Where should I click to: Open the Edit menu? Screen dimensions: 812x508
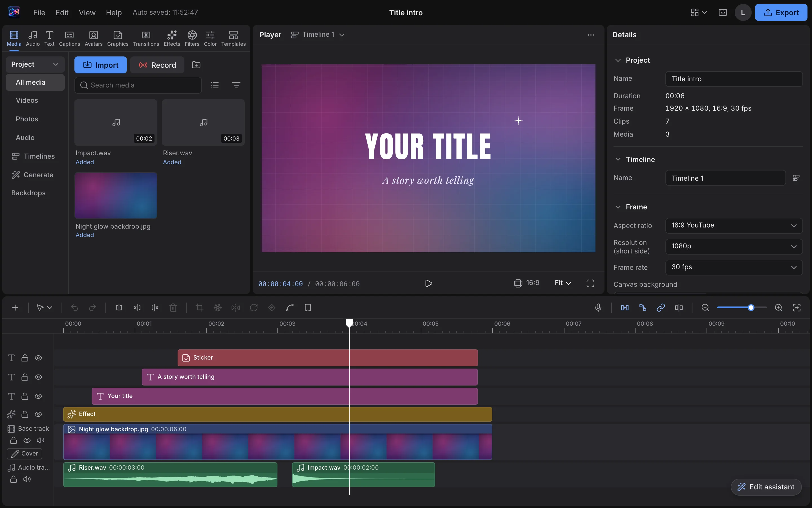[x=62, y=12]
